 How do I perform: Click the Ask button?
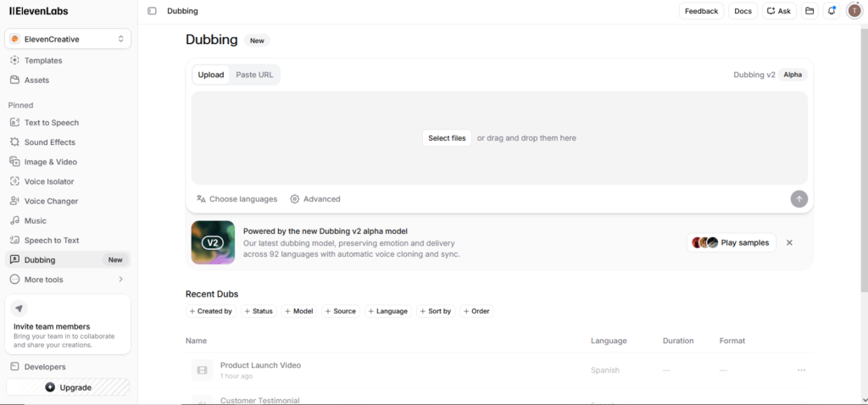[x=779, y=11]
